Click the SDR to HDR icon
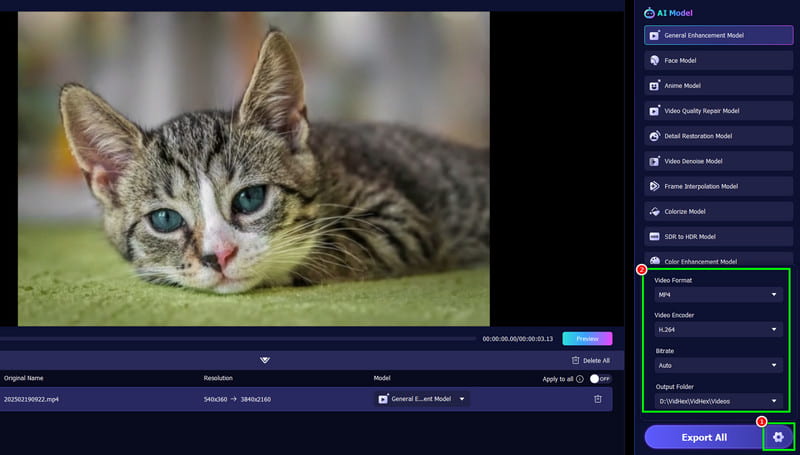 654,237
